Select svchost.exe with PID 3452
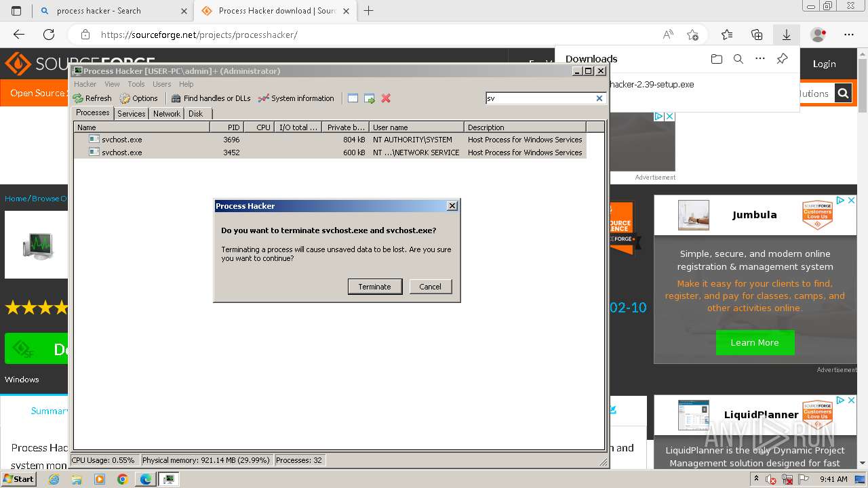The image size is (868, 488). [x=330, y=152]
